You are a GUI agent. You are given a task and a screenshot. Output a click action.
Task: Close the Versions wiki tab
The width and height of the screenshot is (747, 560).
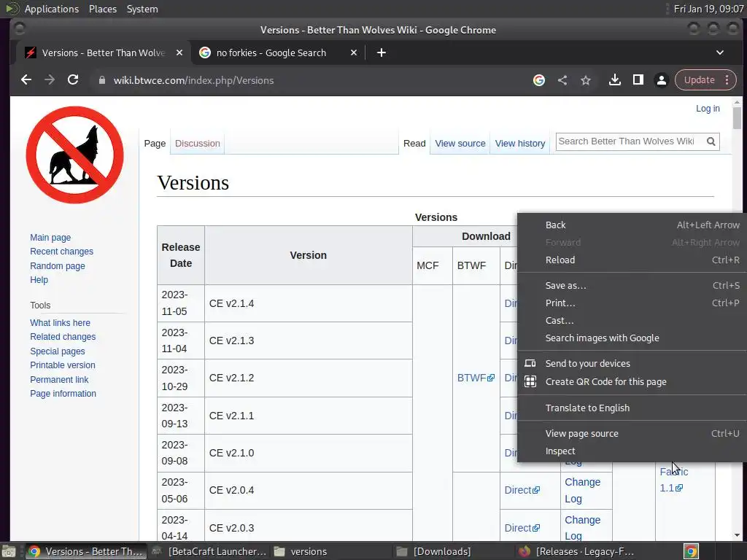tap(179, 52)
